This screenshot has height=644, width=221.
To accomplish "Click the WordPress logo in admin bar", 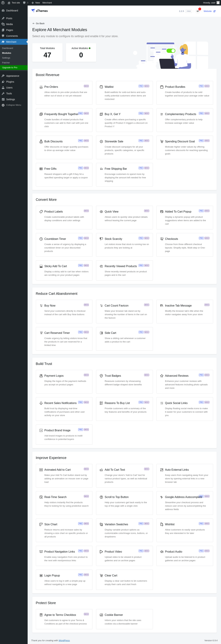I will click(x=3, y=3).
